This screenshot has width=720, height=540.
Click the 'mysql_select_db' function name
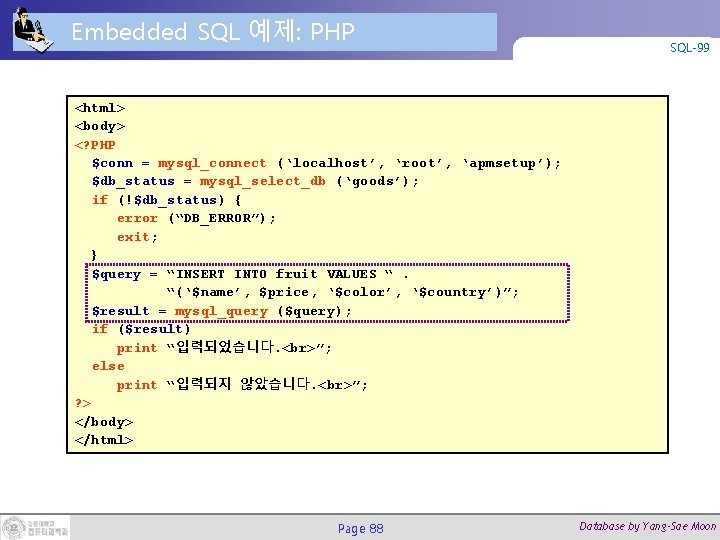262,181
